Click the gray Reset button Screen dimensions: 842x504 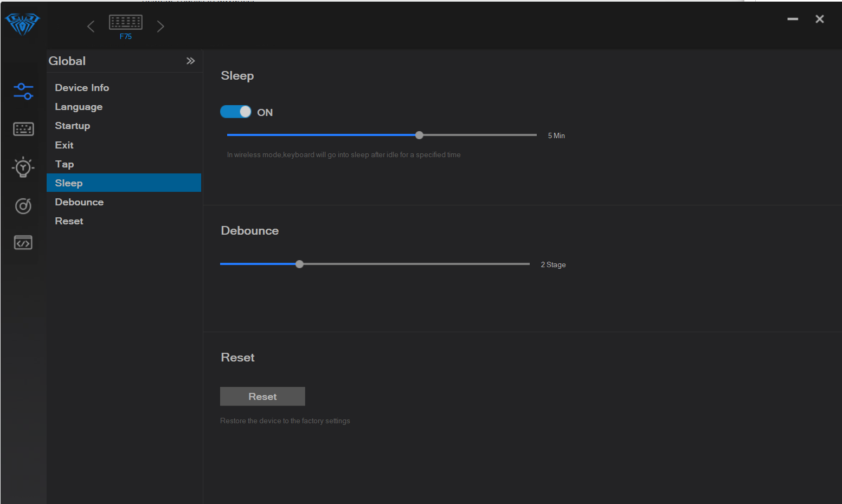coord(262,396)
